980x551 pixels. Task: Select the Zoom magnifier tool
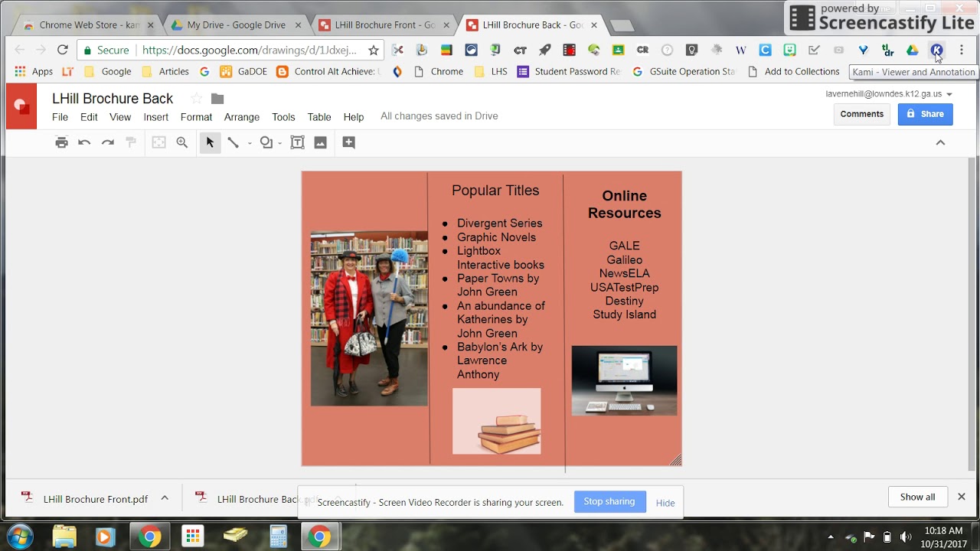(182, 142)
